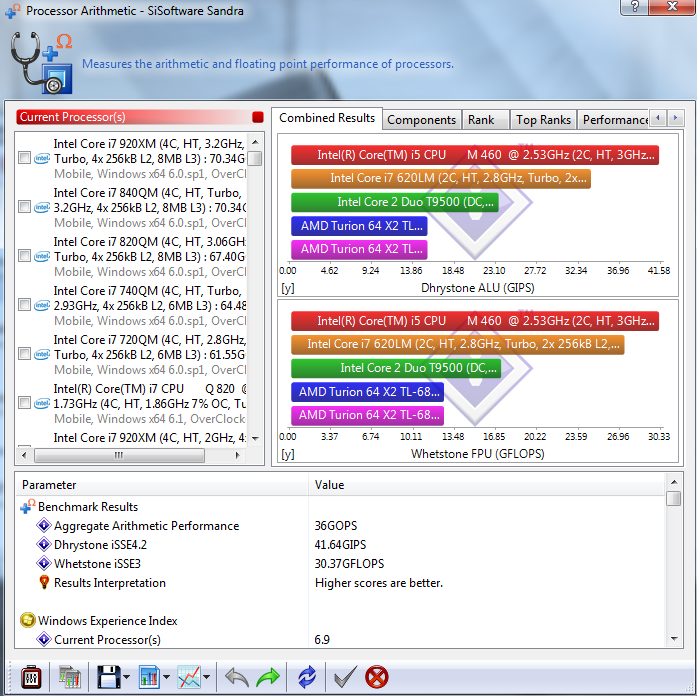Click the hardware info chart toolbar icon

click(69, 677)
